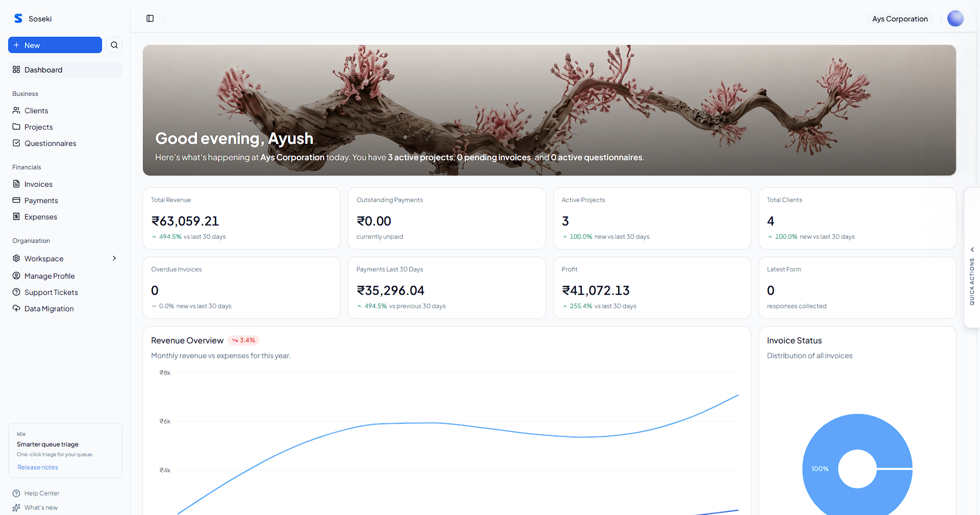The width and height of the screenshot is (980, 515).
Task: Click the New button
Action: tap(55, 45)
